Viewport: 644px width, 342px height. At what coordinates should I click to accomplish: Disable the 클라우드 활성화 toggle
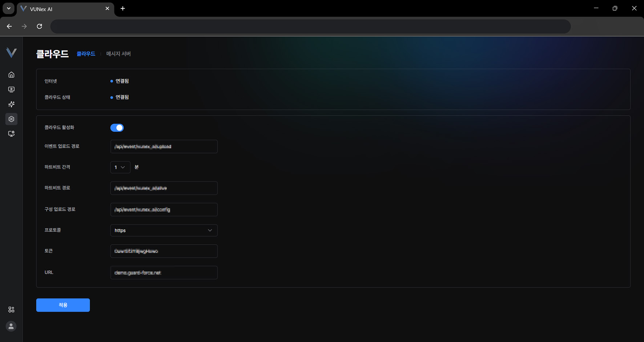tap(117, 128)
